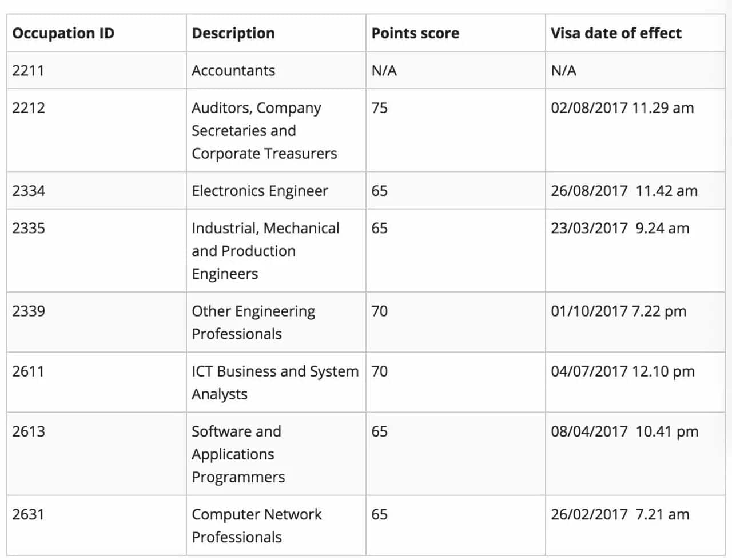The image size is (732, 560).
Task: Click Auditors, Company Secretaries description cell
Action: click(276, 130)
